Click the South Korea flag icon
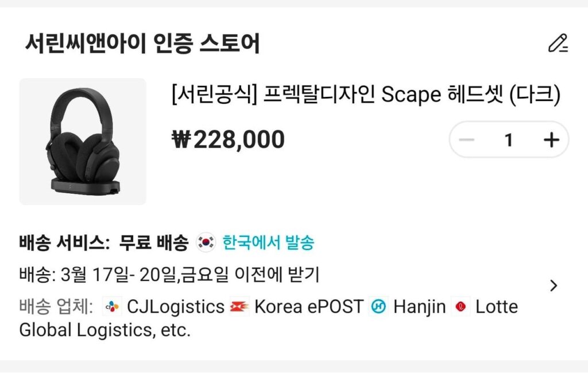Image resolution: width=588 pixels, height=382 pixels. pos(205,243)
